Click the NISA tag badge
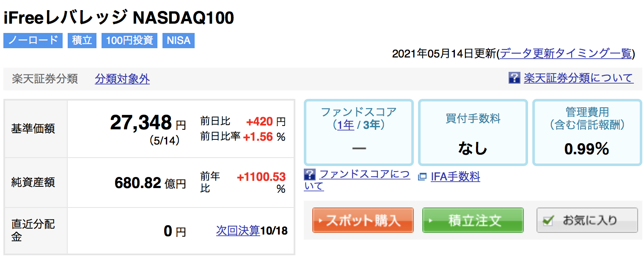 point(179,41)
